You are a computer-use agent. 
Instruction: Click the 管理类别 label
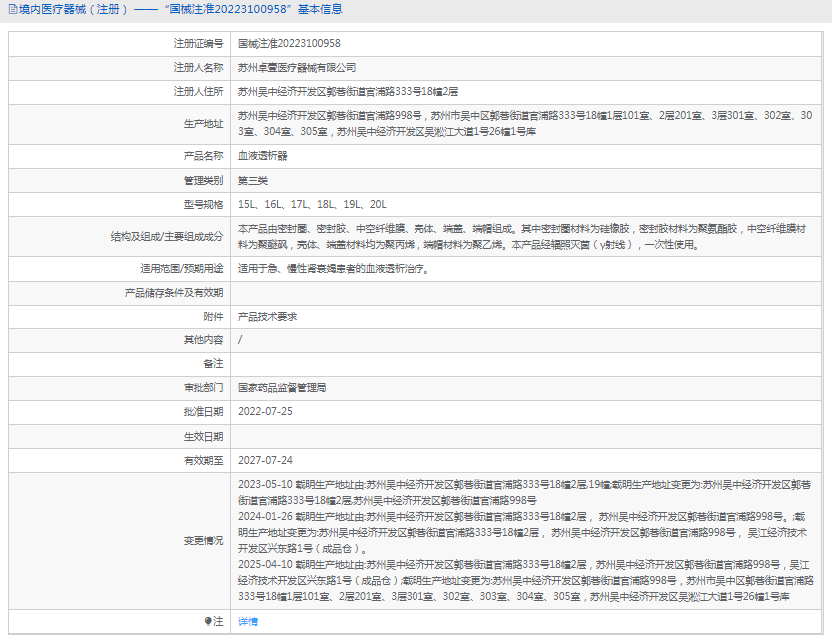pos(203,181)
